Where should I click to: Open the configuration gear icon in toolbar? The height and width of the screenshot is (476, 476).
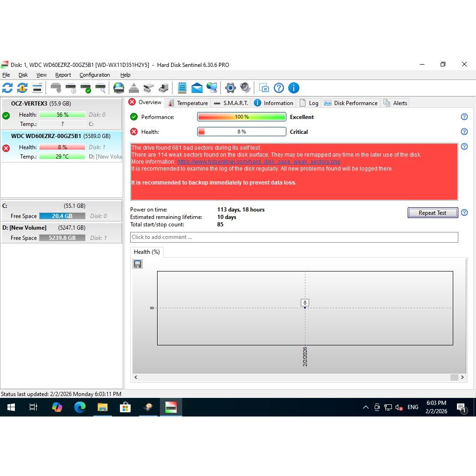[x=230, y=88]
